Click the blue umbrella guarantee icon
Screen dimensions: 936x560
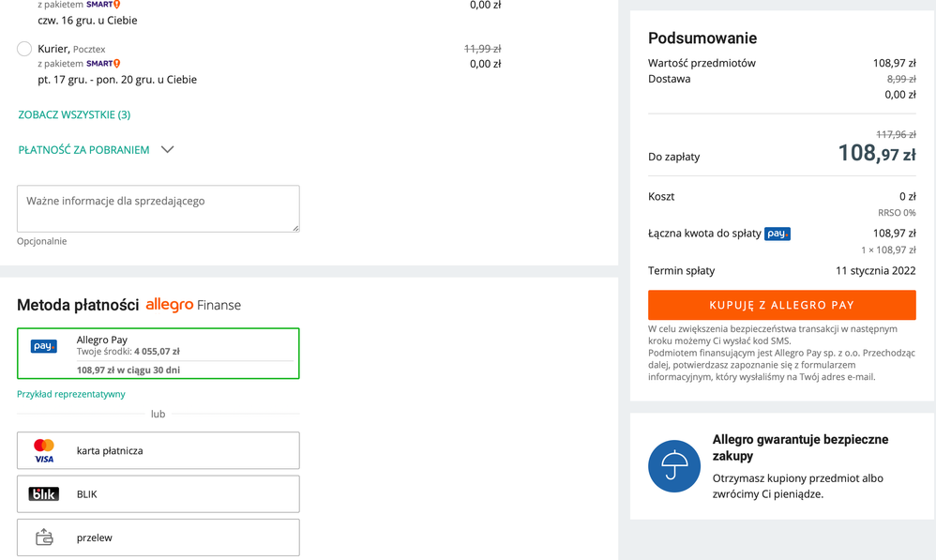click(x=674, y=466)
